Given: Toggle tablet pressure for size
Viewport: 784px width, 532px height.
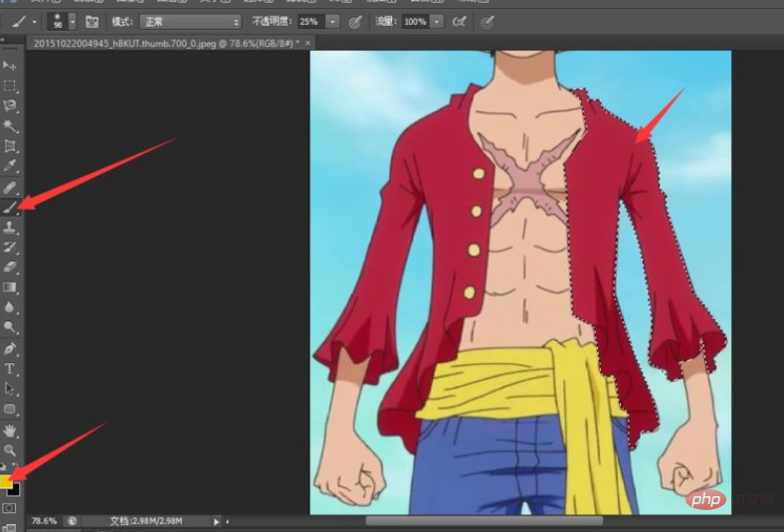Looking at the screenshot, I should point(487,22).
